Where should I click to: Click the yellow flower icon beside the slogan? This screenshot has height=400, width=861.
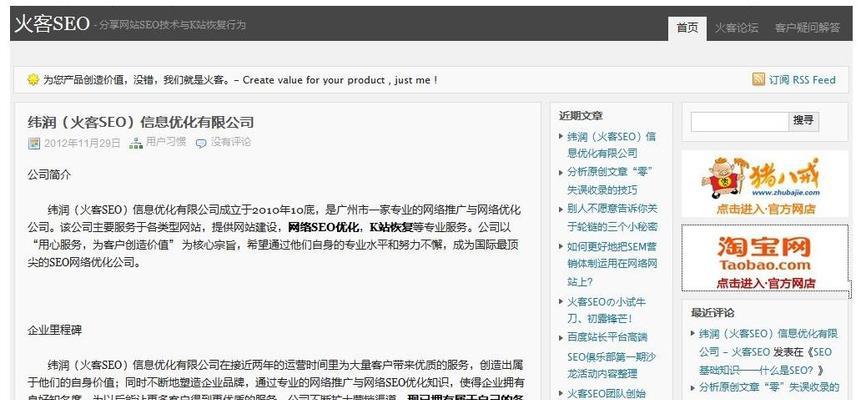[x=33, y=80]
